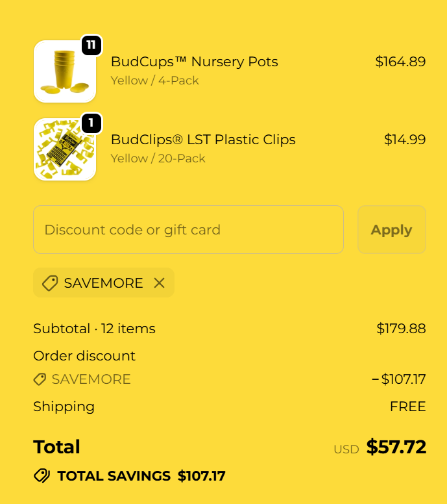
Task: Remove the SAVEMORE discount code chip
Action: pos(159,283)
